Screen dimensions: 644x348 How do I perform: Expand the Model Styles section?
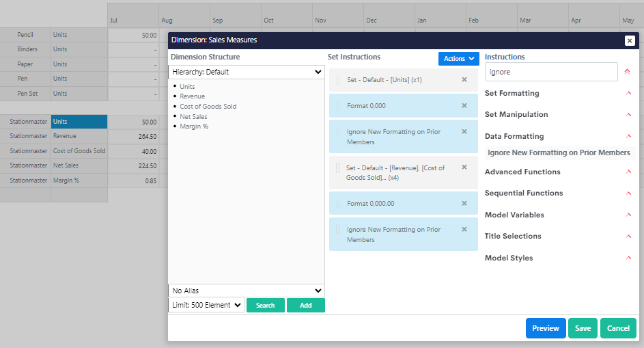tap(628, 258)
